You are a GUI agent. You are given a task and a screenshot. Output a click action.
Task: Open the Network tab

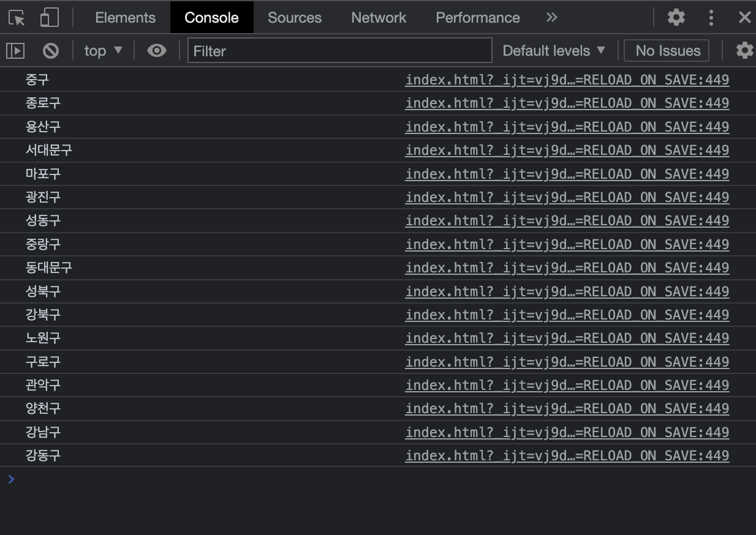coord(379,18)
